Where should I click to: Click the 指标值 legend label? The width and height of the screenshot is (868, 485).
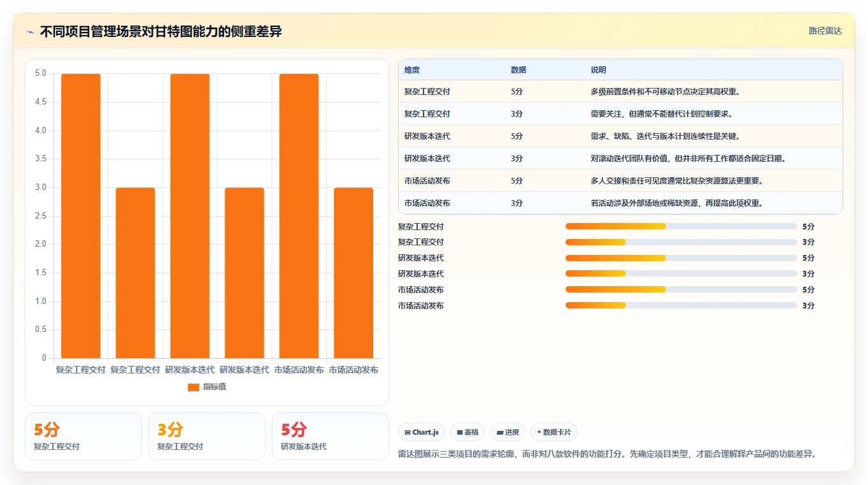pyautogui.click(x=214, y=387)
